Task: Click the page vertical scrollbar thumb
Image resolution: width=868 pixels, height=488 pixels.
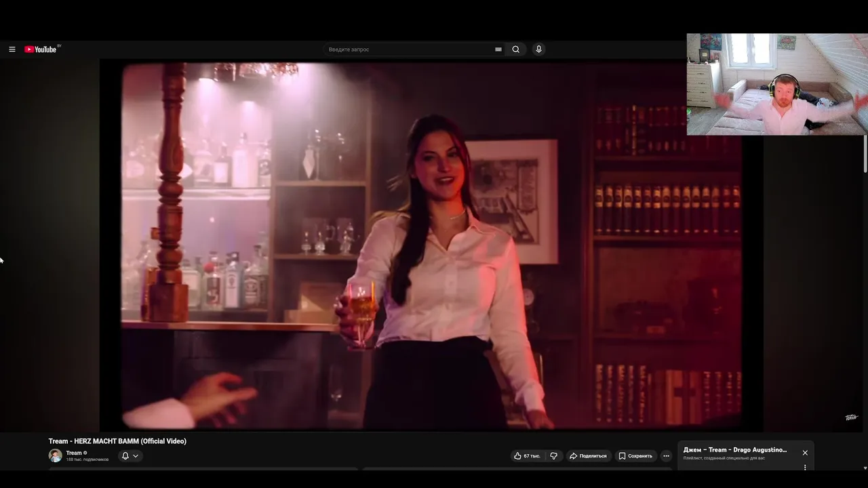Action: (865, 152)
